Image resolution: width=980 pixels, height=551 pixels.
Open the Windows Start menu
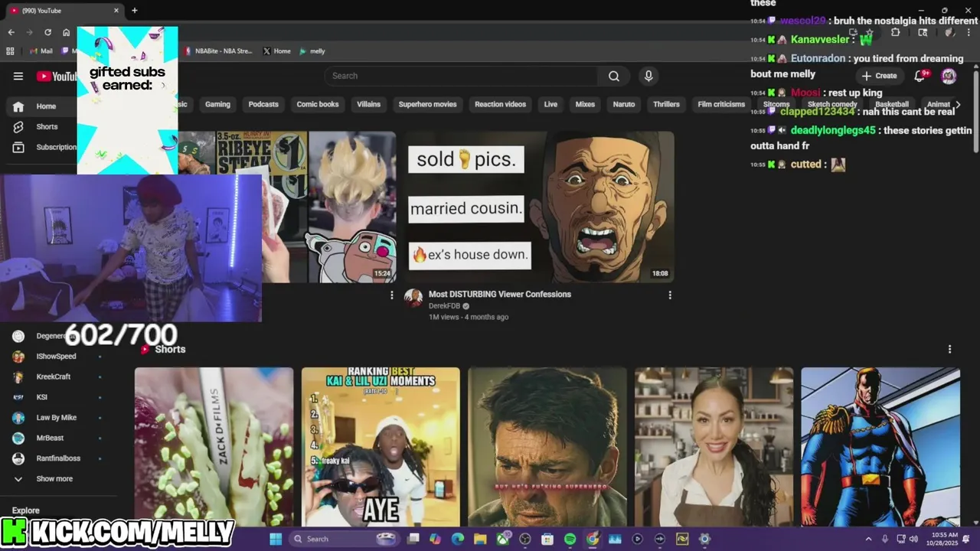[x=276, y=539]
